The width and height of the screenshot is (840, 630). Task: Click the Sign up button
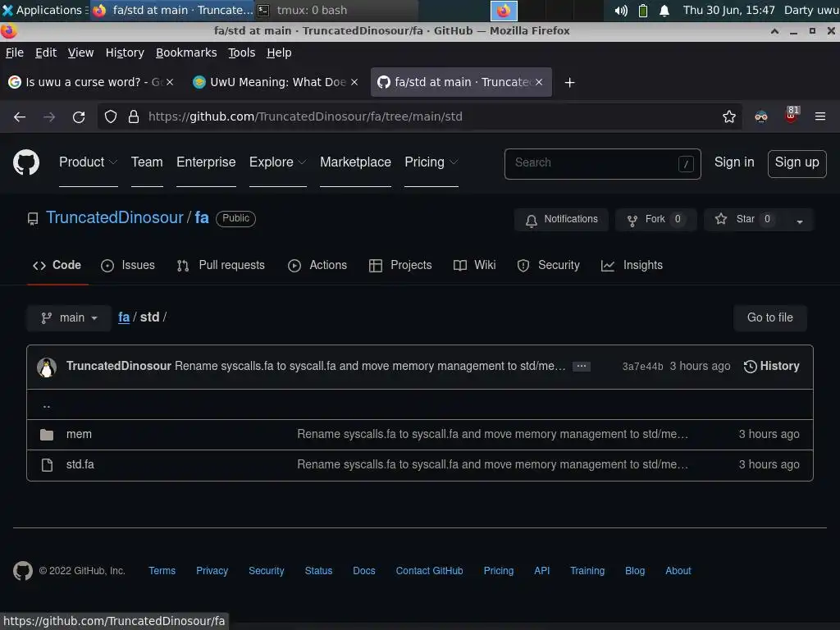coord(797,163)
